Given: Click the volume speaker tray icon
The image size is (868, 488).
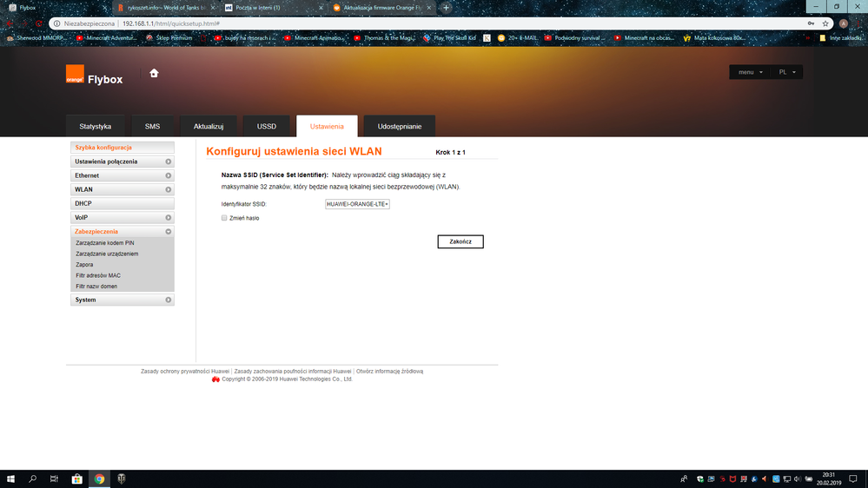Looking at the screenshot, I should pos(798,479).
